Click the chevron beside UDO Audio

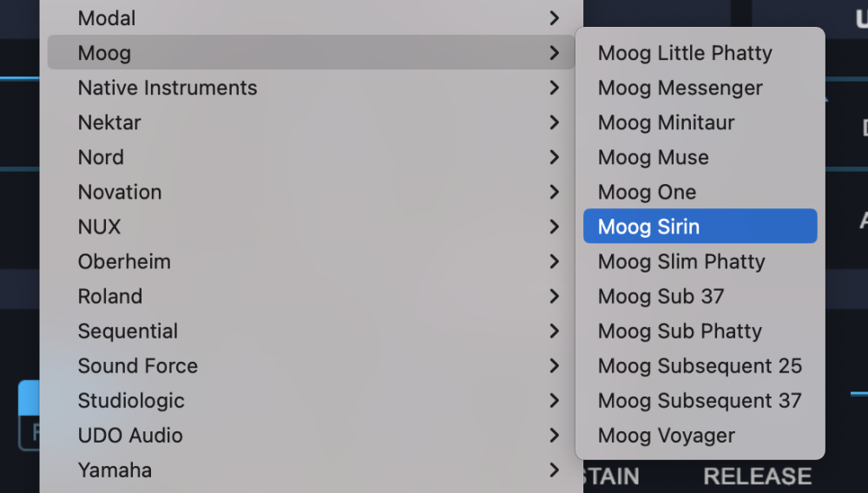coord(554,435)
